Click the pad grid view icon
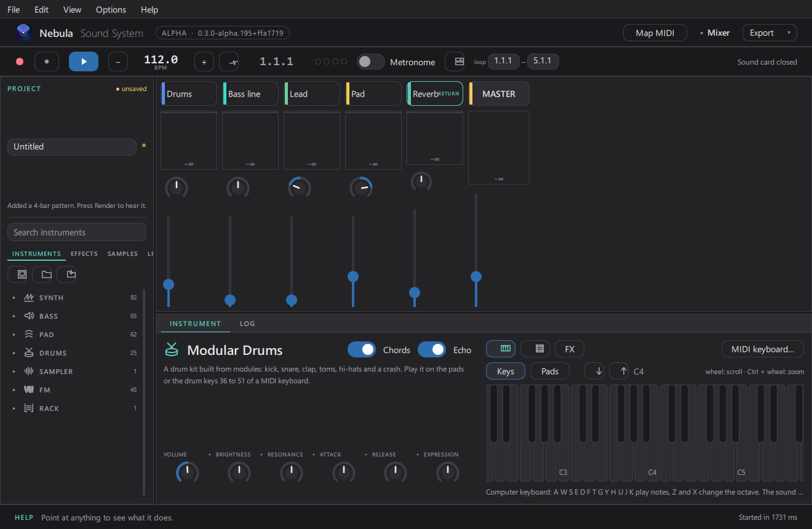The width and height of the screenshot is (812, 529). pos(535,349)
